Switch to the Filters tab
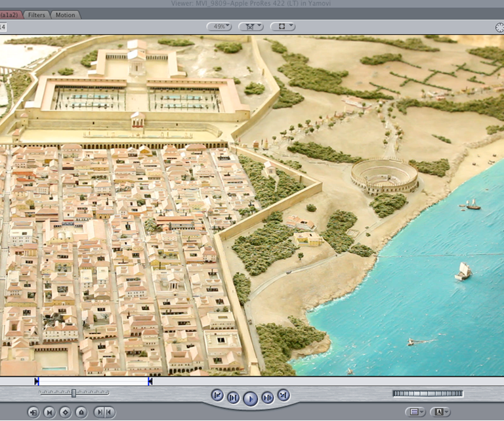 [37, 14]
